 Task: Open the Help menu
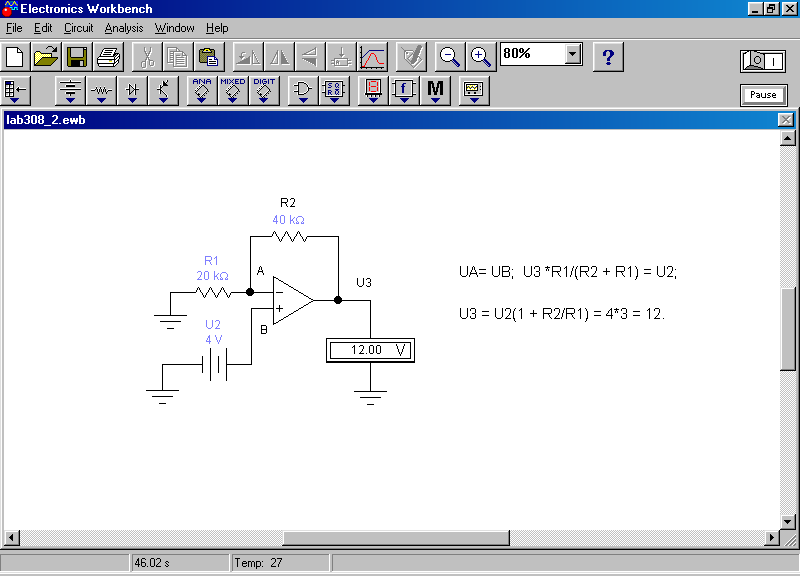tap(217, 28)
